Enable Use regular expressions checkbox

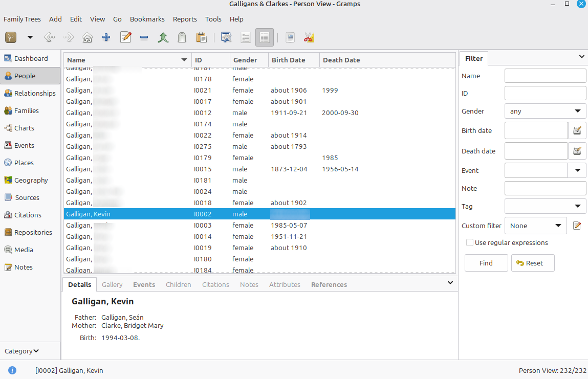[x=470, y=242]
